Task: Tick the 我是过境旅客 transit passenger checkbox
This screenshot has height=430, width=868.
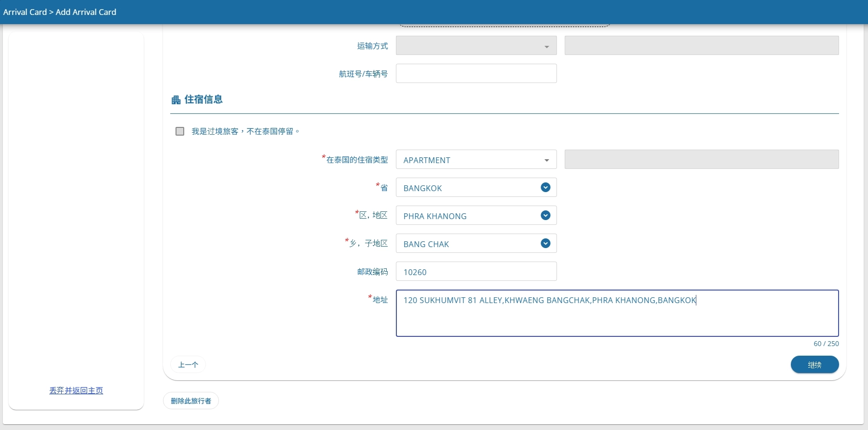Action: click(x=180, y=131)
